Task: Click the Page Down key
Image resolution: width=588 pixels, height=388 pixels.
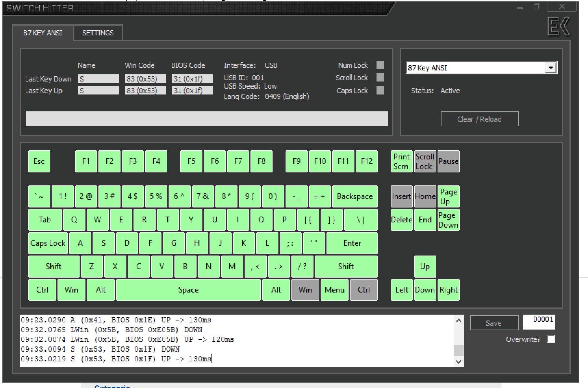Action: click(x=448, y=220)
